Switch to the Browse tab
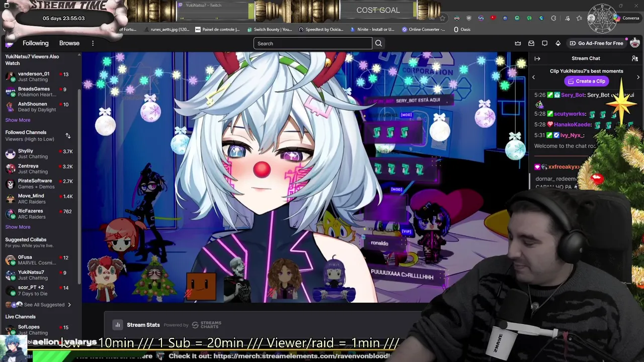644x362 pixels. pos(69,43)
